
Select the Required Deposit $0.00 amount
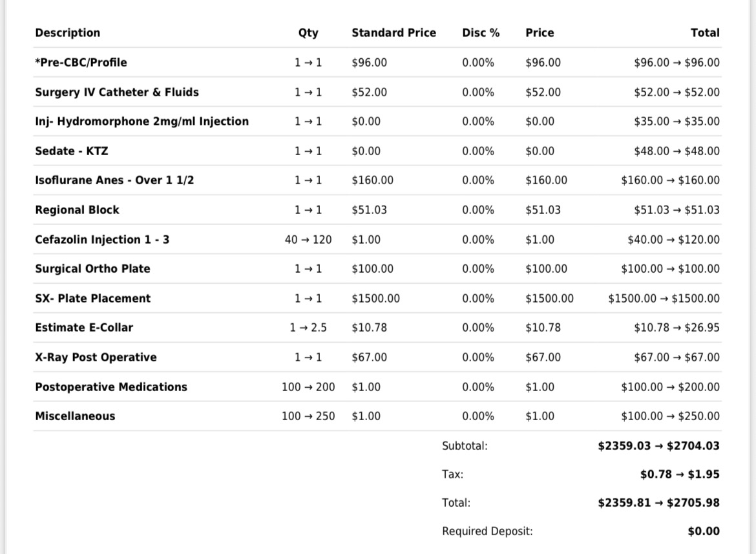[x=704, y=531]
